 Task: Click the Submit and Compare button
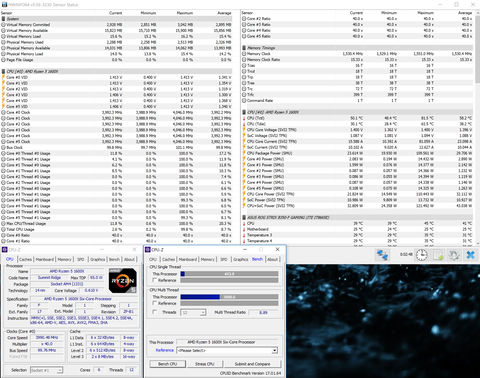pos(253,364)
